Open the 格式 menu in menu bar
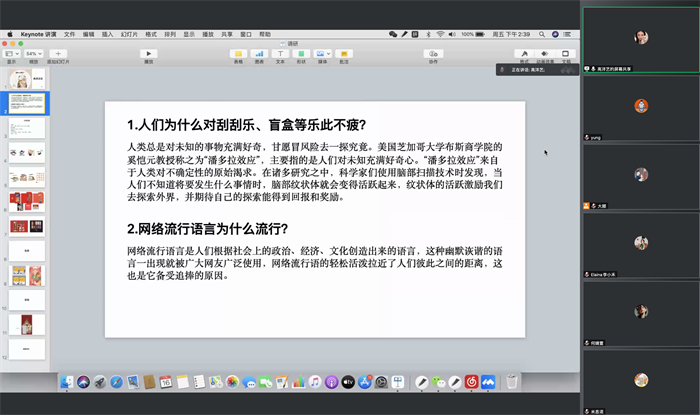 [x=151, y=34]
